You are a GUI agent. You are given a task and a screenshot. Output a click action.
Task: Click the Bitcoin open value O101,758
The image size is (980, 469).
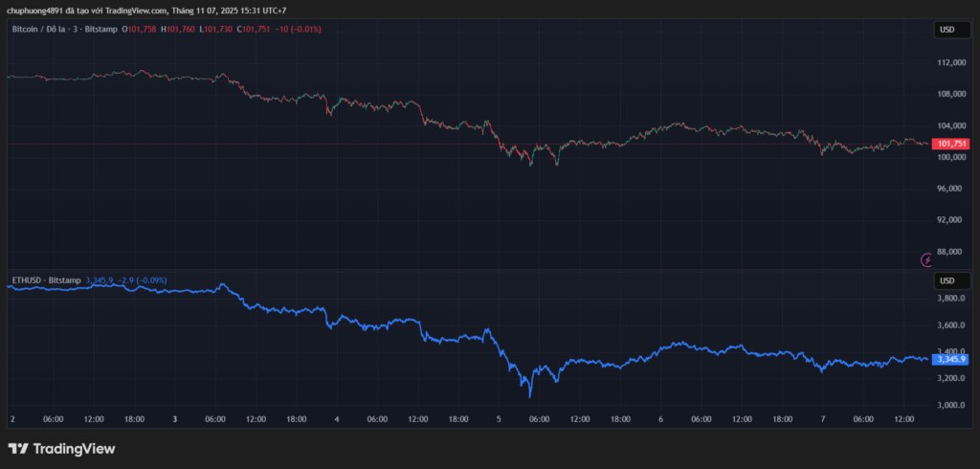point(139,30)
